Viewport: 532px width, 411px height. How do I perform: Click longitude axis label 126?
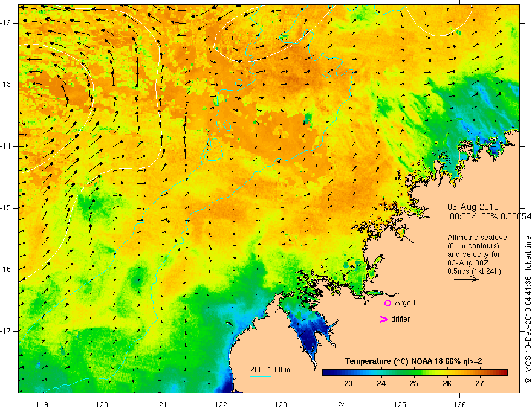(x=459, y=404)
